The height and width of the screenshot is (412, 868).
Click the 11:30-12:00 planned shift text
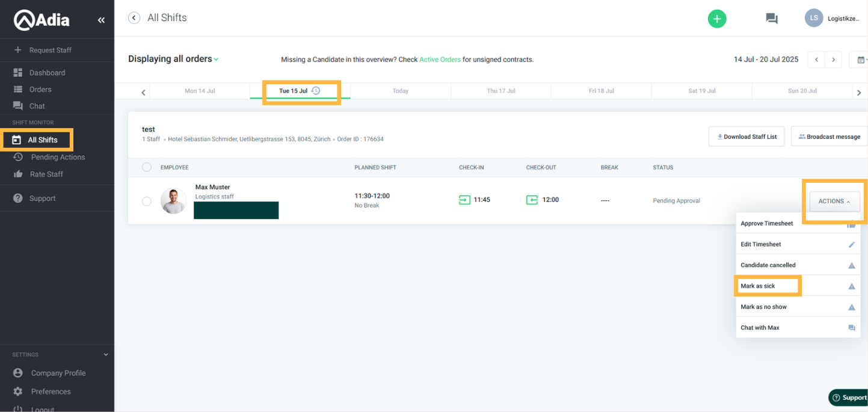click(372, 196)
